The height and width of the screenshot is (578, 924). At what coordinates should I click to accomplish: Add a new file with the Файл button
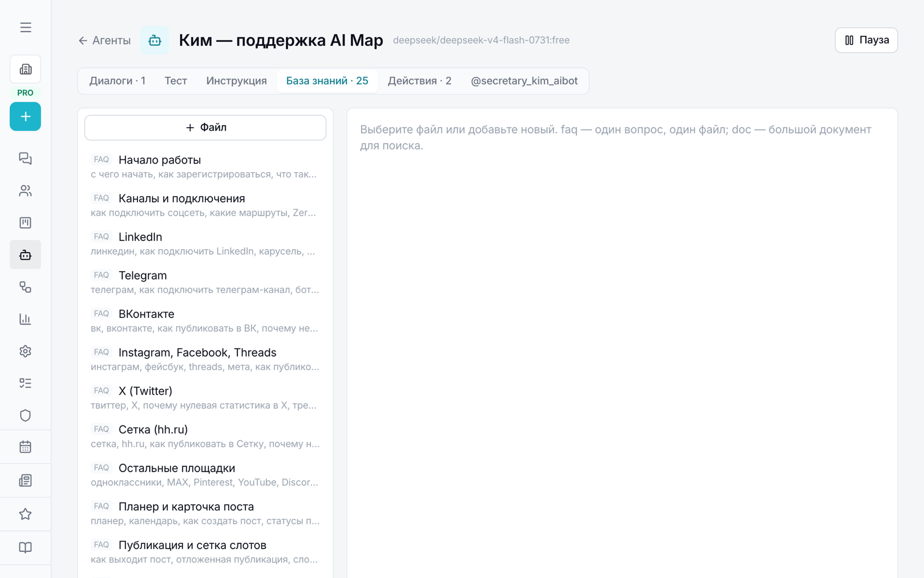click(206, 128)
